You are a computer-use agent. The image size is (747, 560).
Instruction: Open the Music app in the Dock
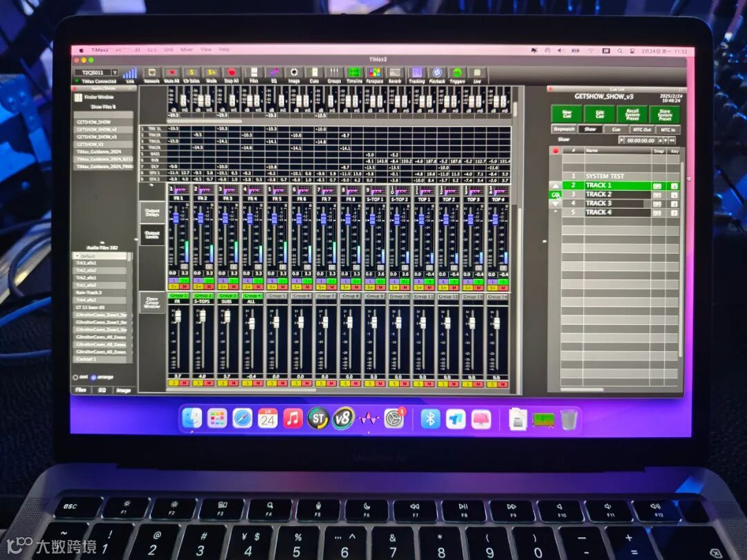coord(293,418)
